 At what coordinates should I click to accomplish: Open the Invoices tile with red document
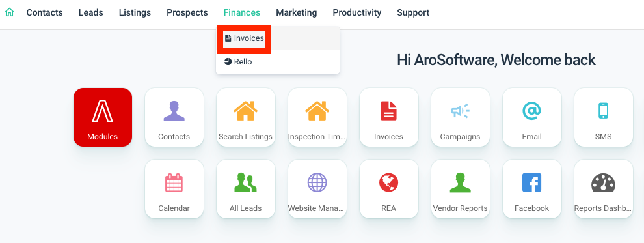tap(388, 117)
